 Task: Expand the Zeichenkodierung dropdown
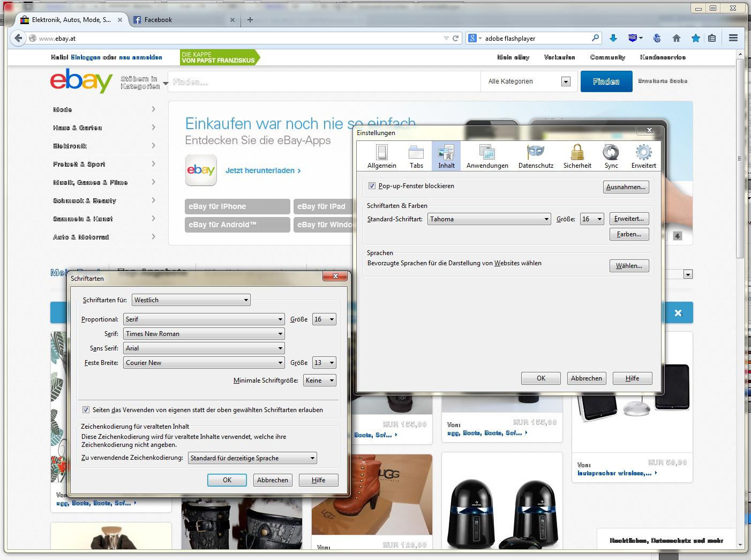pyautogui.click(x=252, y=458)
